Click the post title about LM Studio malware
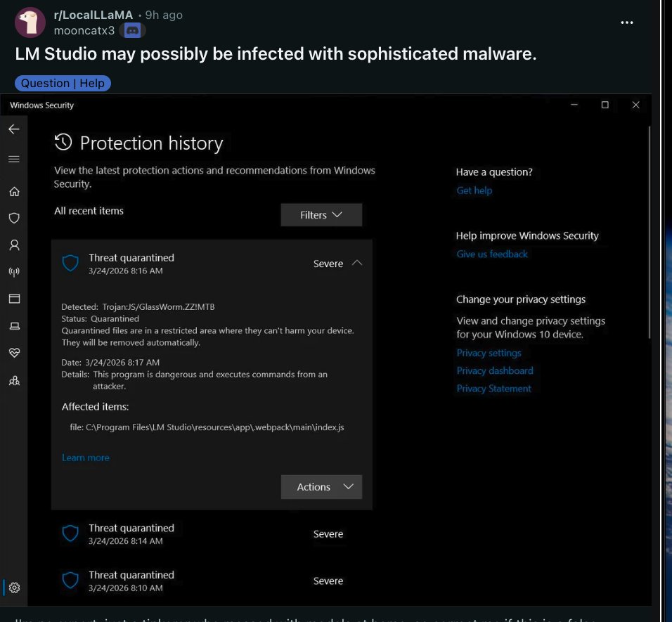The width and height of the screenshot is (672, 622). (x=276, y=54)
